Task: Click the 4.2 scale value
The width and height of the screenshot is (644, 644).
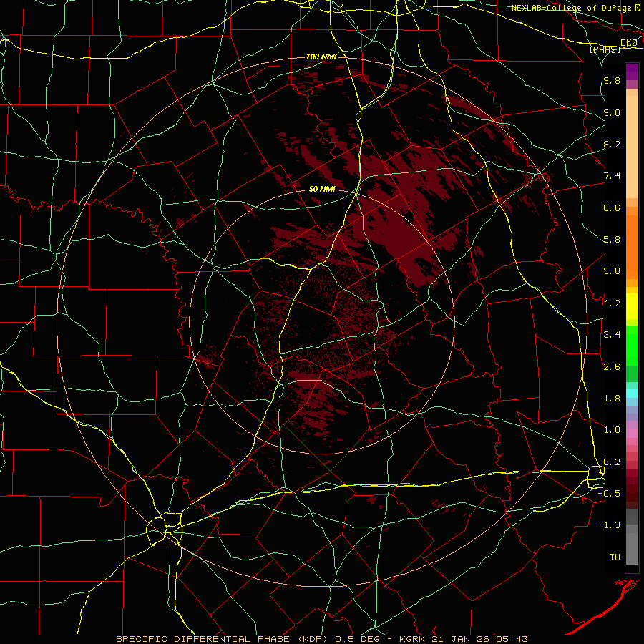Action: [612, 303]
